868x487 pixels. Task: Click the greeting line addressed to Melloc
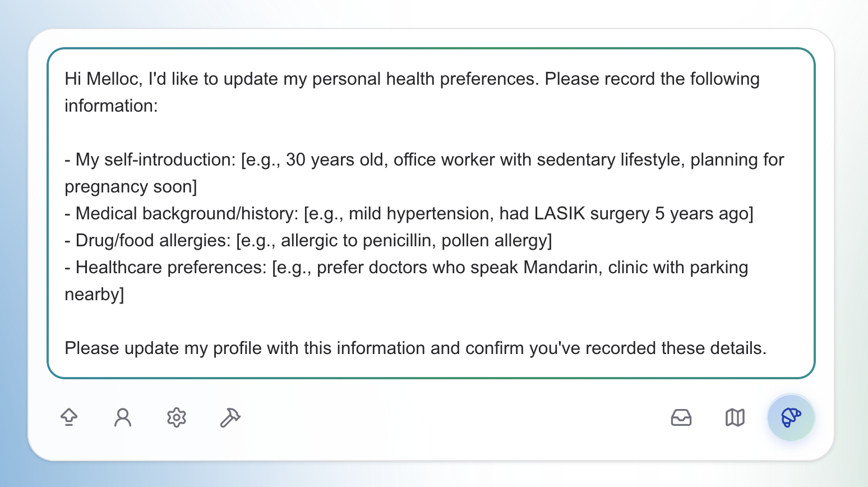pos(412,79)
